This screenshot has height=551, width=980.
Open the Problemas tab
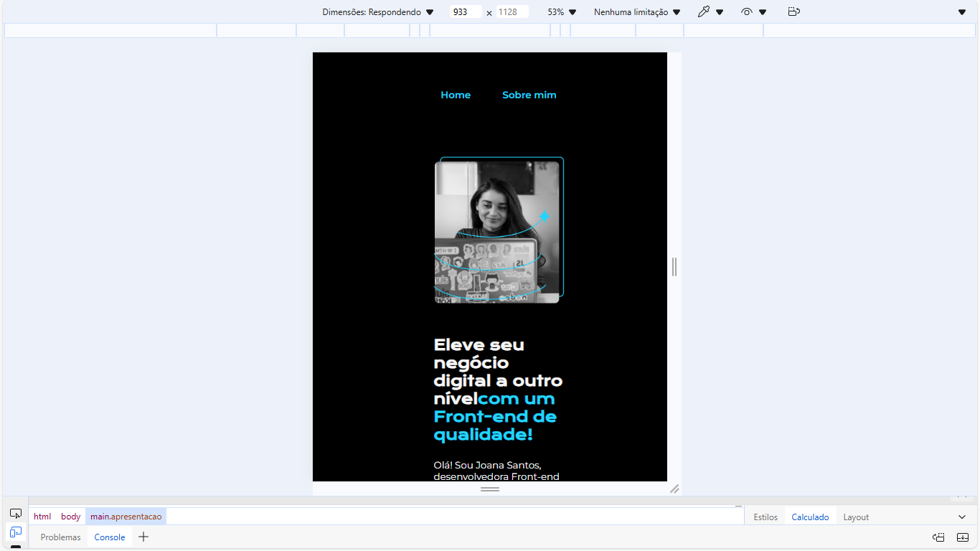click(60, 537)
